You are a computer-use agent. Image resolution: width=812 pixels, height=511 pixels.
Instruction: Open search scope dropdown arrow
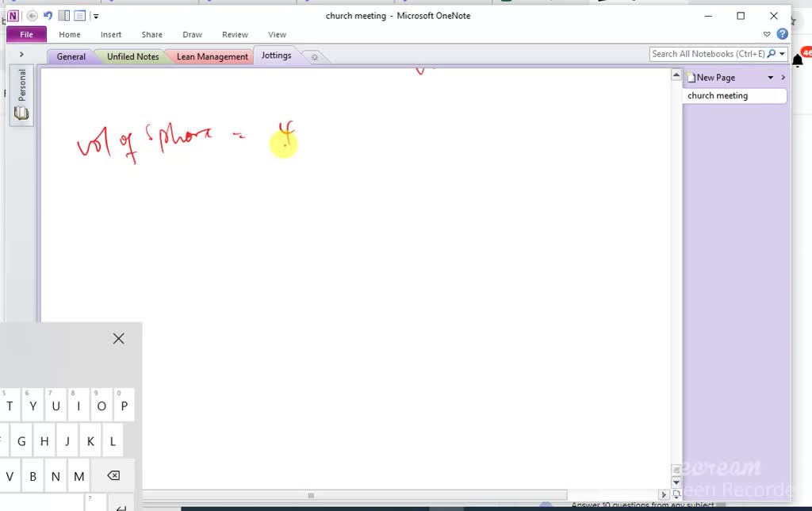[783, 54]
